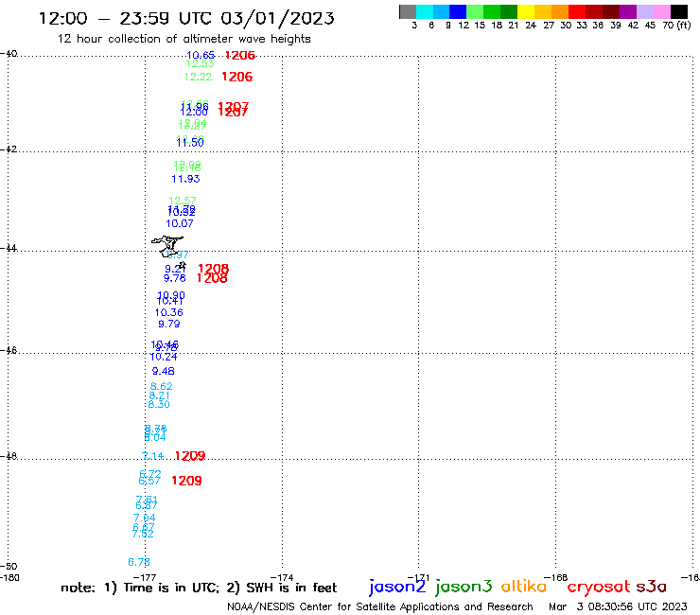Click the orange legend swatch

click(560, 11)
